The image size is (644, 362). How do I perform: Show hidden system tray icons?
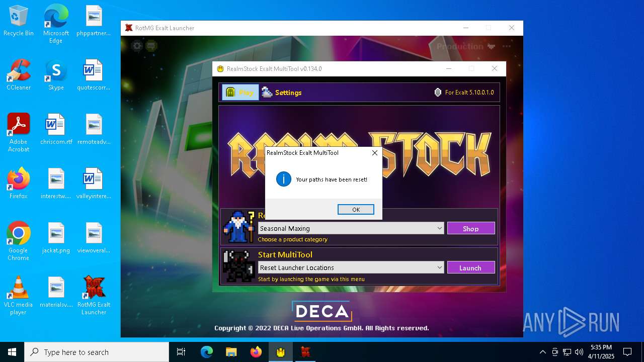click(542, 352)
